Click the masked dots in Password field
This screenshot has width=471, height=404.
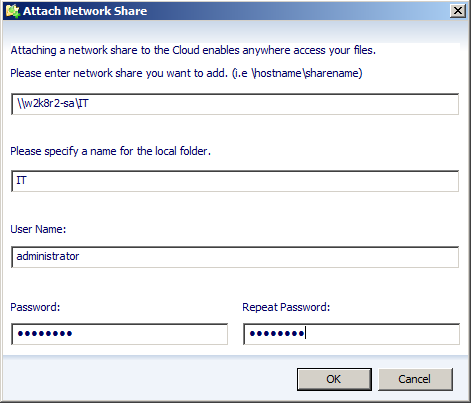(x=45, y=333)
